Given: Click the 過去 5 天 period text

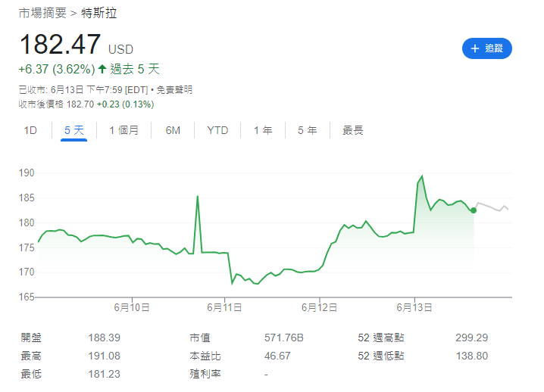Looking at the screenshot, I should 135,69.
